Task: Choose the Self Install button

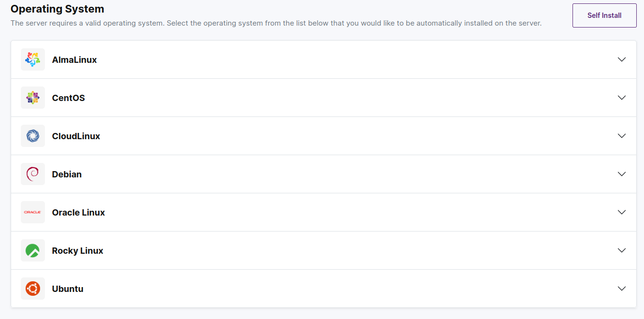Action: coord(604,15)
